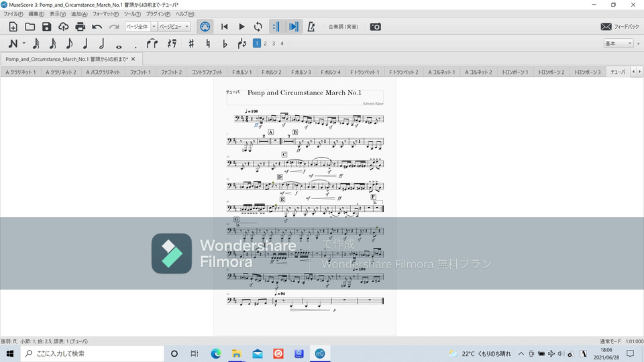
Task: Select voice 1
Action: point(257,43)
